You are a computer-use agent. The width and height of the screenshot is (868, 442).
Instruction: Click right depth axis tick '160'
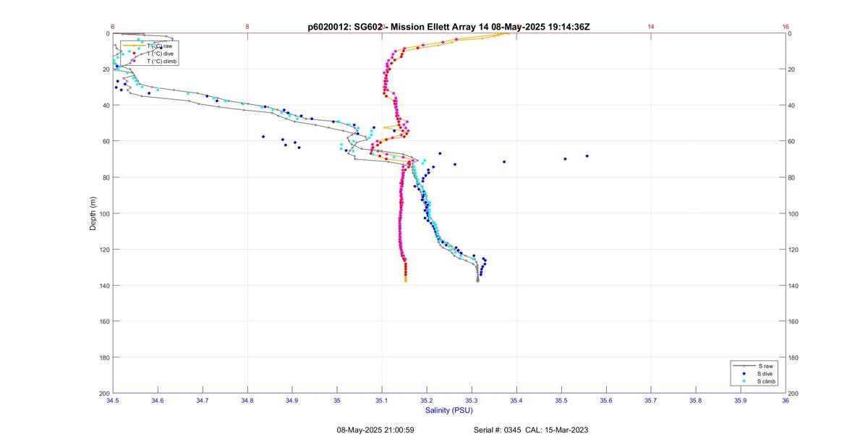coord(795,321)
